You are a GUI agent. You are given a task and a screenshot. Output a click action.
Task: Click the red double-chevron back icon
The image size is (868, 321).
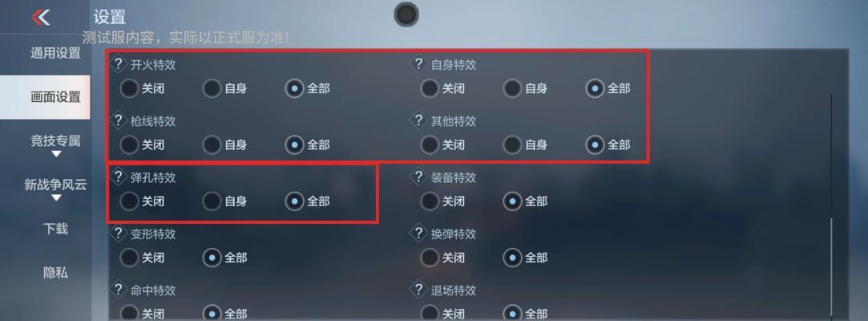41,17
